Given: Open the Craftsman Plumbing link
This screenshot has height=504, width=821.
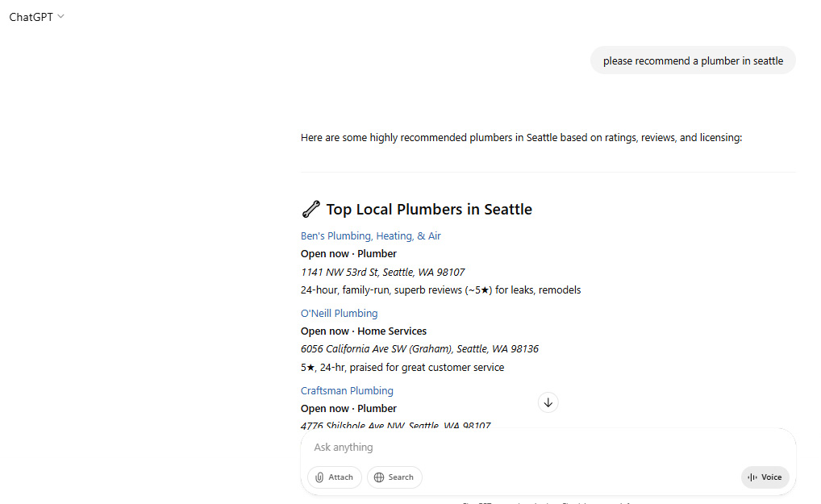Looking at the screenshot, I should point(347,390).
